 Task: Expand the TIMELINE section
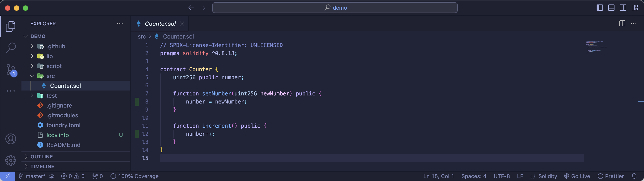click(x=42, y=166)
